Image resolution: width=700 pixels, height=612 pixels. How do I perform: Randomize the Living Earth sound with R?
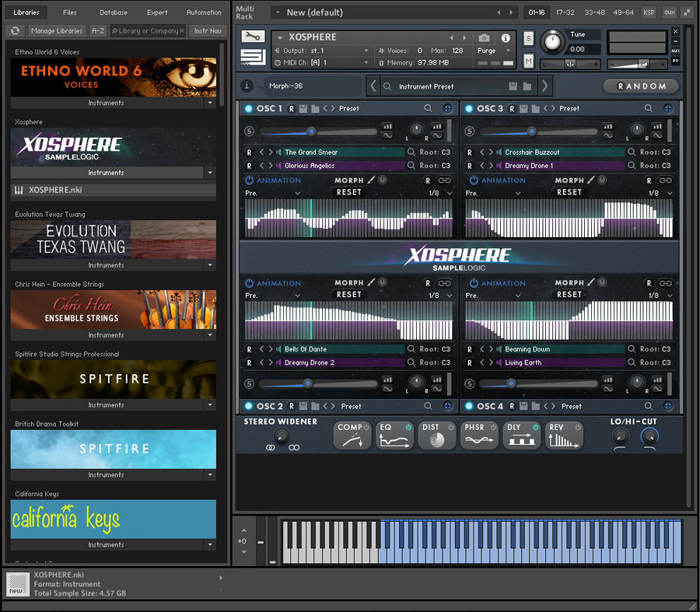[x=470, y=362]
